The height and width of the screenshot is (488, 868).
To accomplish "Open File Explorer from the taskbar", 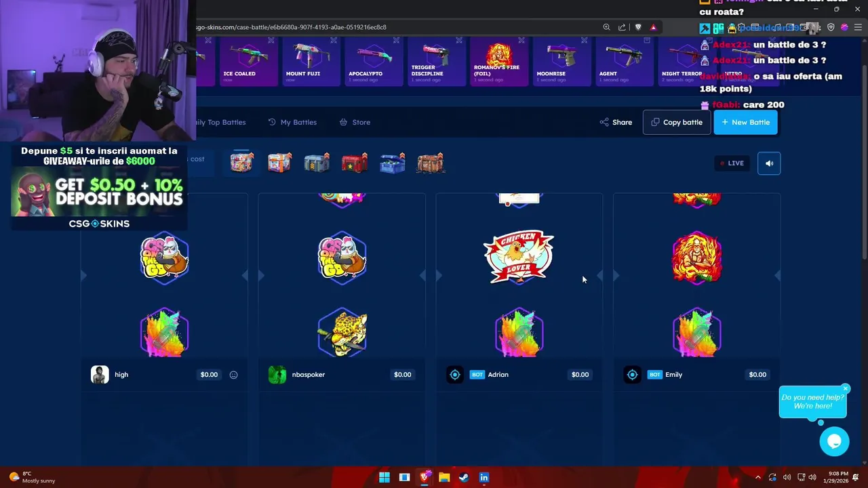I will pos(444,477).
